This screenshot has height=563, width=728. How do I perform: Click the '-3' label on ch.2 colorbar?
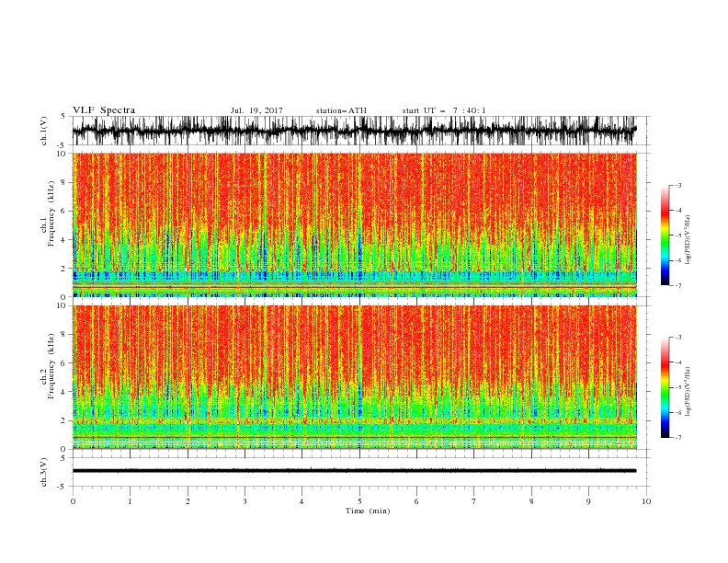coord(678,338)
